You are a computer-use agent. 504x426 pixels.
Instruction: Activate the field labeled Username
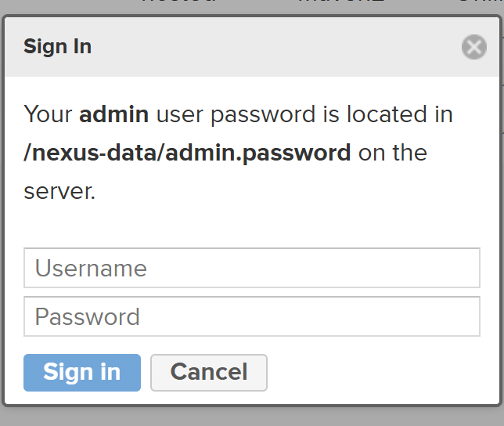(252, 268)
